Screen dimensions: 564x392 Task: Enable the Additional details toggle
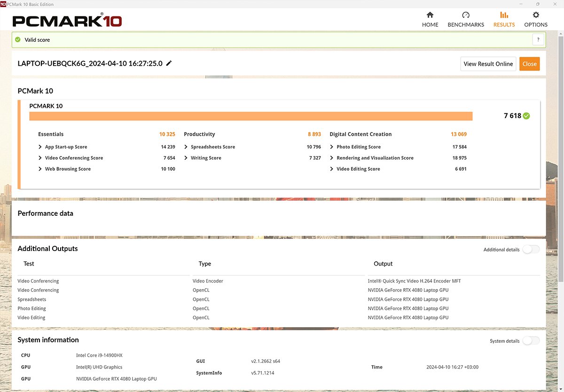(x=531, y=250)
